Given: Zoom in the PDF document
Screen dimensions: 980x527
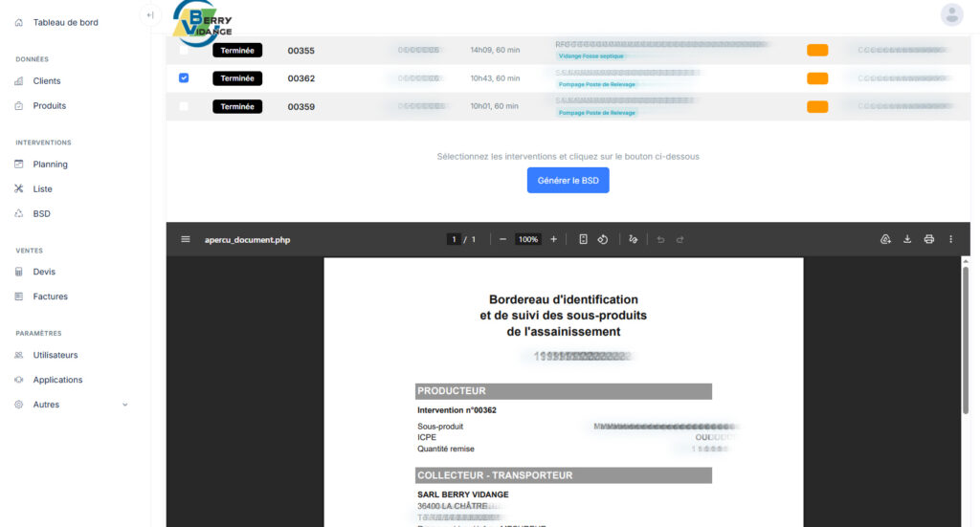Looking at the screenshot, I should [x=553, y=239].
